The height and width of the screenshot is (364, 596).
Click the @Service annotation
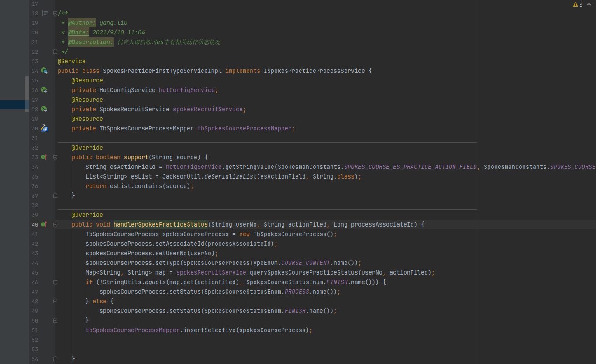[72, 61]
